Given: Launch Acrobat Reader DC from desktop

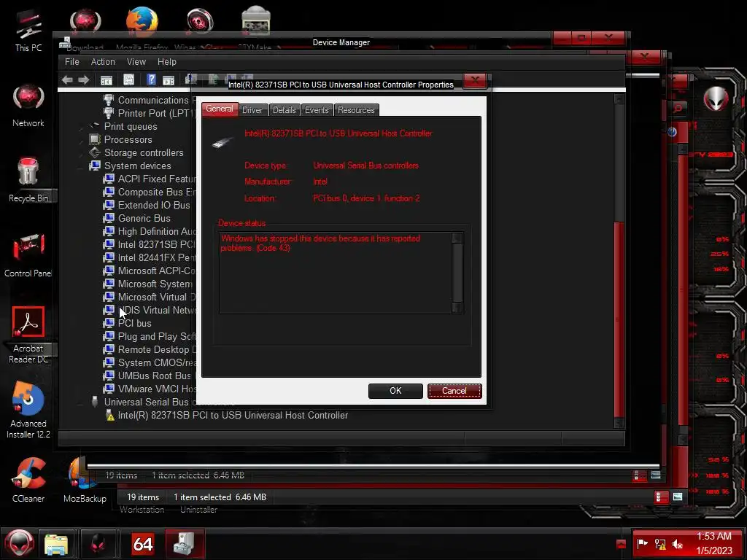Looking at the screenshot, I should pyautogui.click(x=28, y=335).
